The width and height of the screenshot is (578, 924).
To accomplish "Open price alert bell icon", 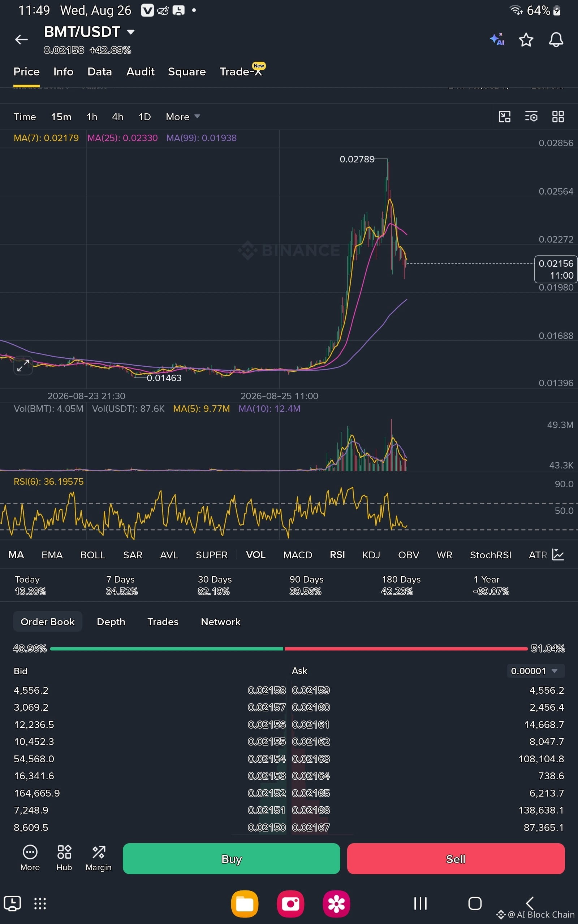I will tap(556, 40).
